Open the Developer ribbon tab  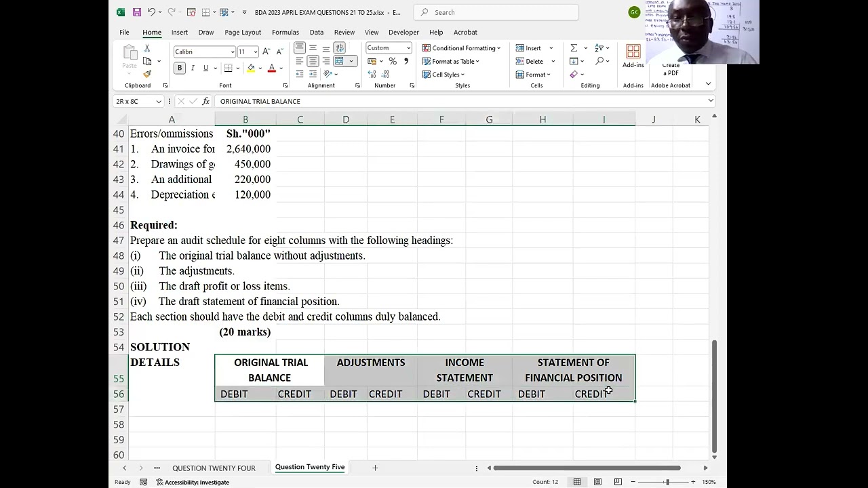[x=403, y=32]
